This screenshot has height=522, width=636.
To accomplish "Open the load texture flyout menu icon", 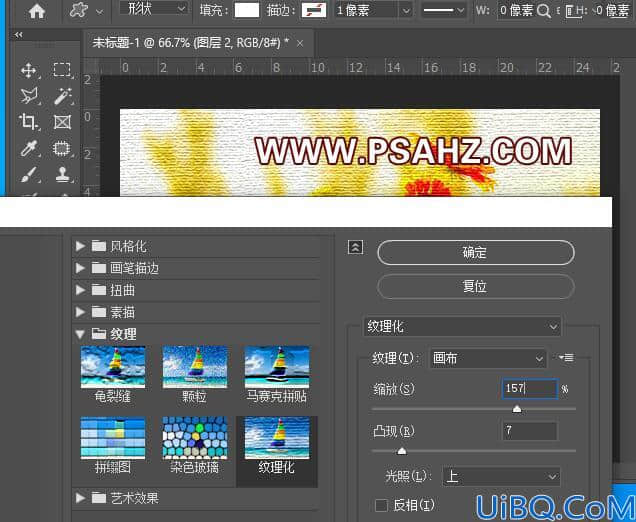I will coord(566,358).
